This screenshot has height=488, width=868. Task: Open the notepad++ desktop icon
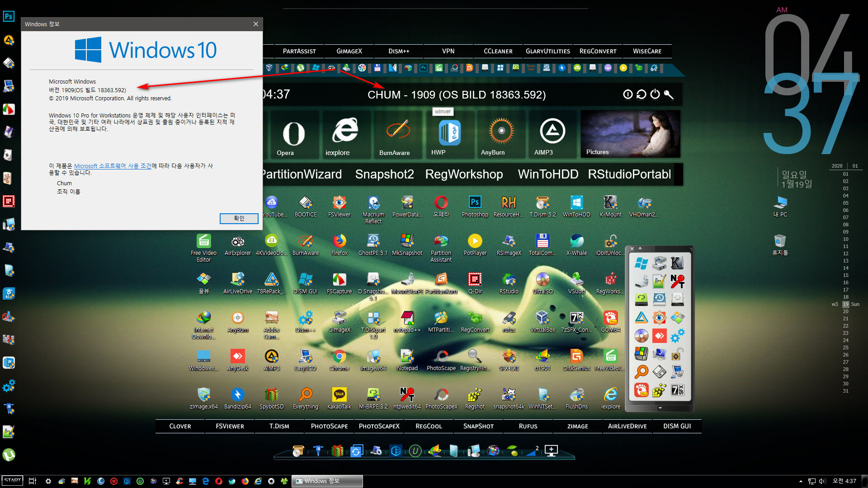(407, 322)
